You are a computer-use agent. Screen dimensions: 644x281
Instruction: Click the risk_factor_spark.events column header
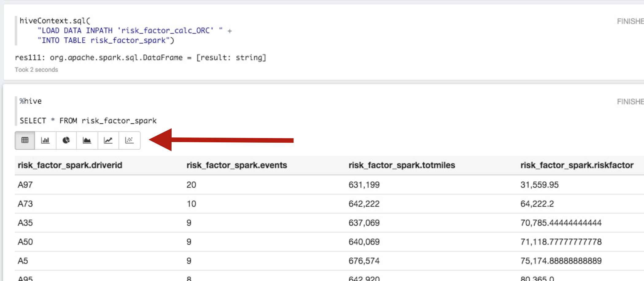tap(237, 165)
